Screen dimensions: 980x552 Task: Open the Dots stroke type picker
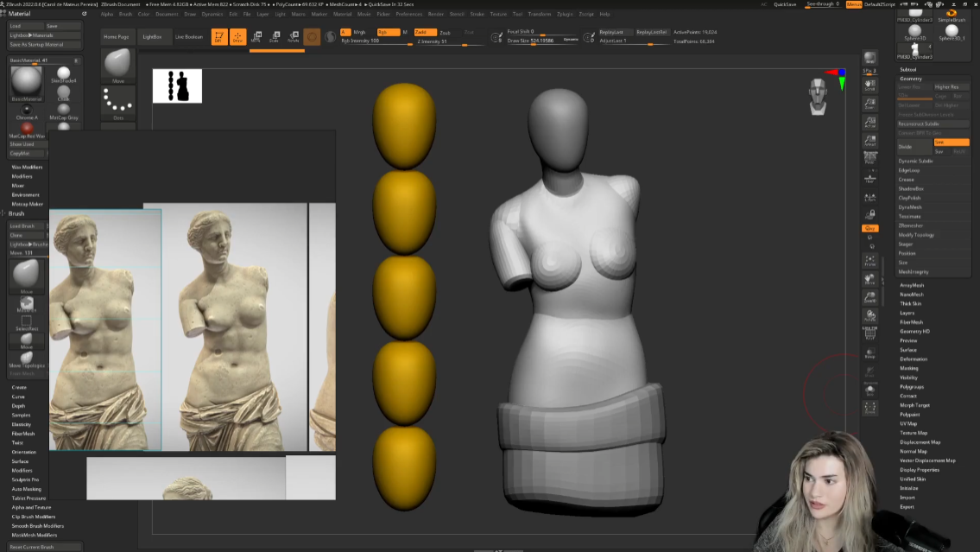click(117, 103)
